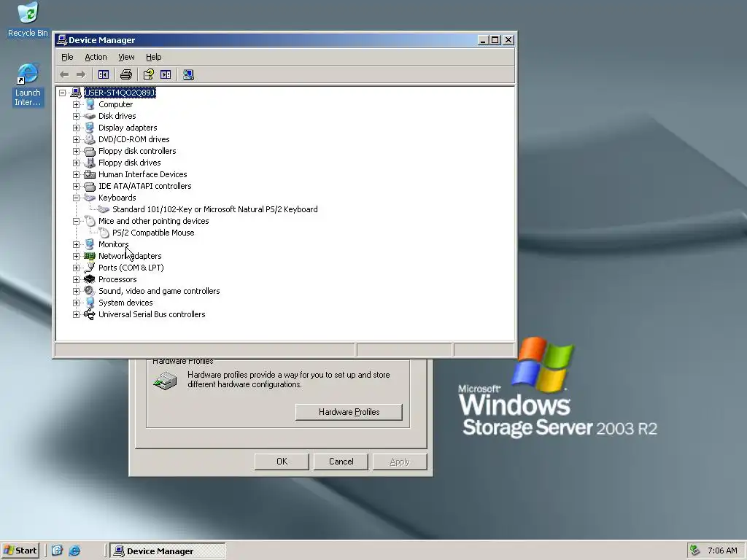Select the Human Interface Devices icon
Image resolution: width=747 pixels, height=560 pixels.
point(90,174)
